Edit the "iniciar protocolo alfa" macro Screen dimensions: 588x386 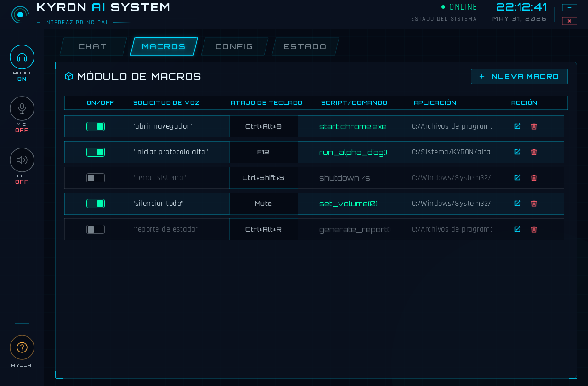518,152
